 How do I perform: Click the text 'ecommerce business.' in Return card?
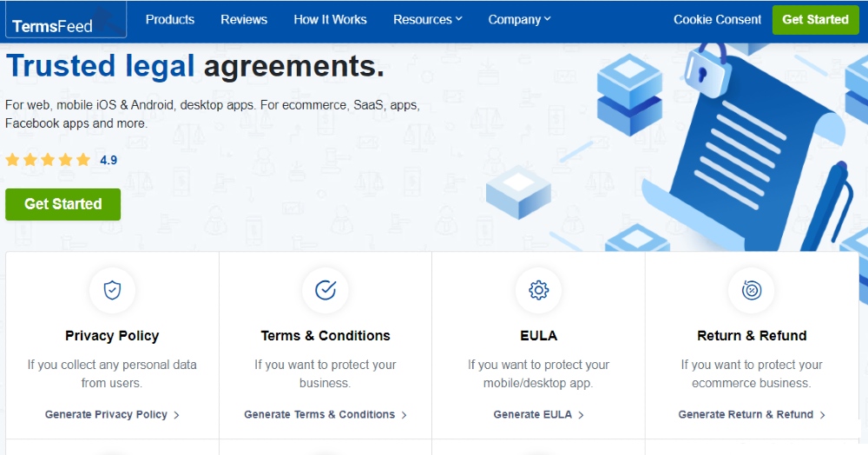pyautogui.click(x=751, y=383)
